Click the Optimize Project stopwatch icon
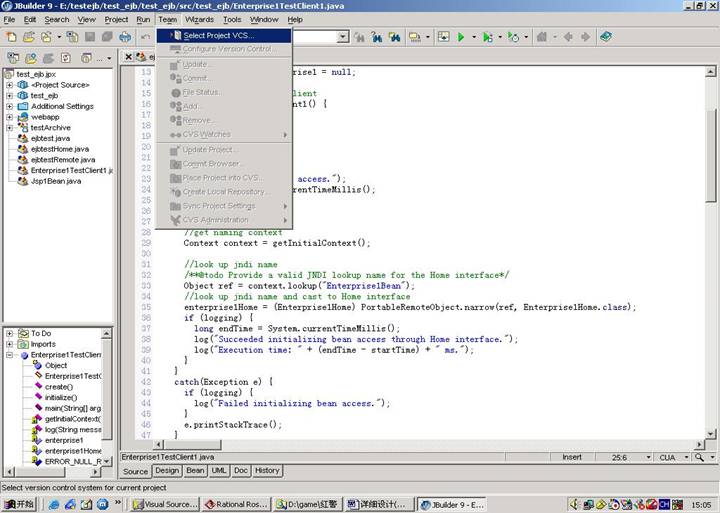Image resolution: width=720 pixels, height=513 pixels. click(514, 37)
